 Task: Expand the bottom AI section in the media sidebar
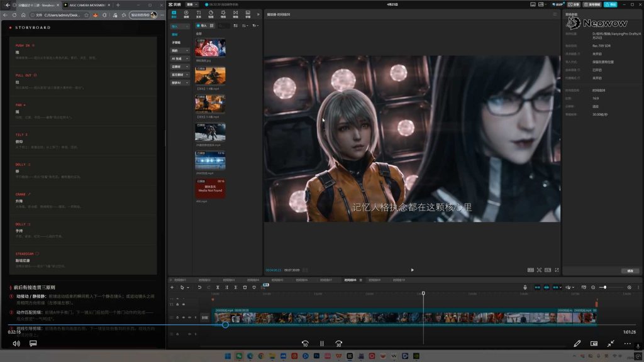179,82
